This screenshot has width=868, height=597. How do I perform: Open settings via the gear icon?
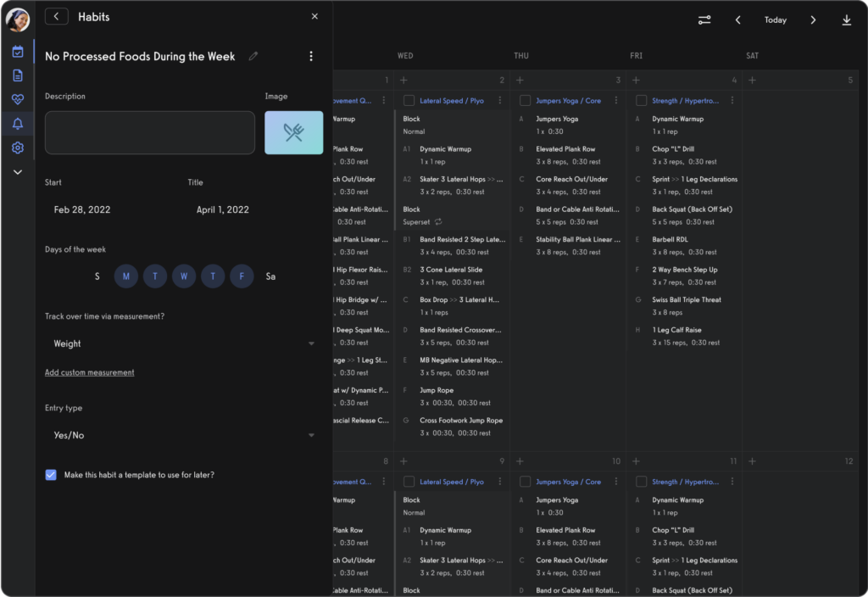point(19,147)
